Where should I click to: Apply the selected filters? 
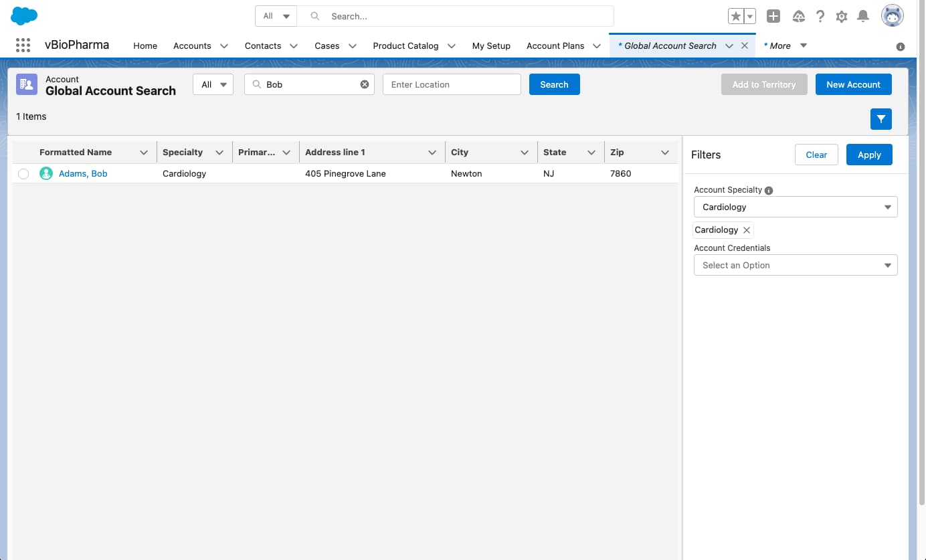pyautogui.click(x=868, y=155)
